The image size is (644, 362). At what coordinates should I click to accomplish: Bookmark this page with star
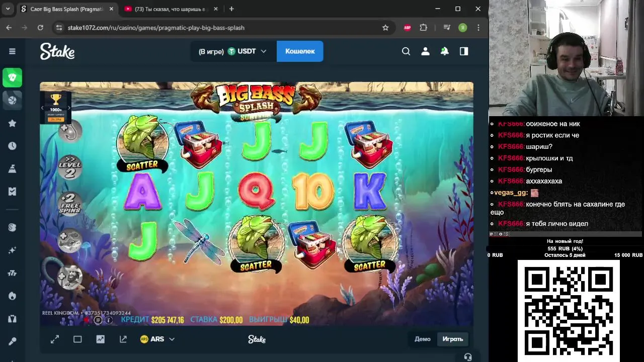pyautogui.click(x=385, y=28)
